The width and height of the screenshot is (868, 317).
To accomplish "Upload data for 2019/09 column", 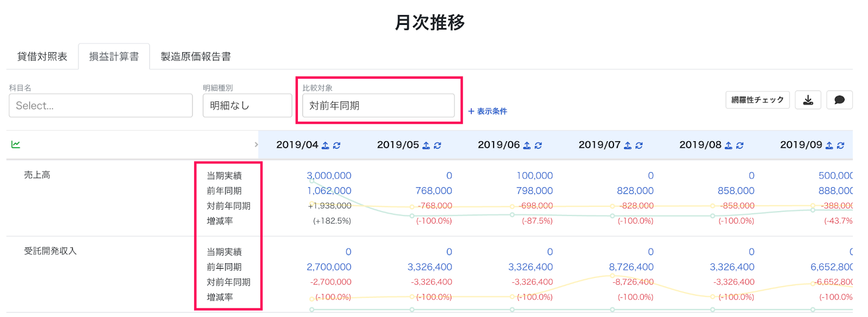I will [x=829, y=145].
